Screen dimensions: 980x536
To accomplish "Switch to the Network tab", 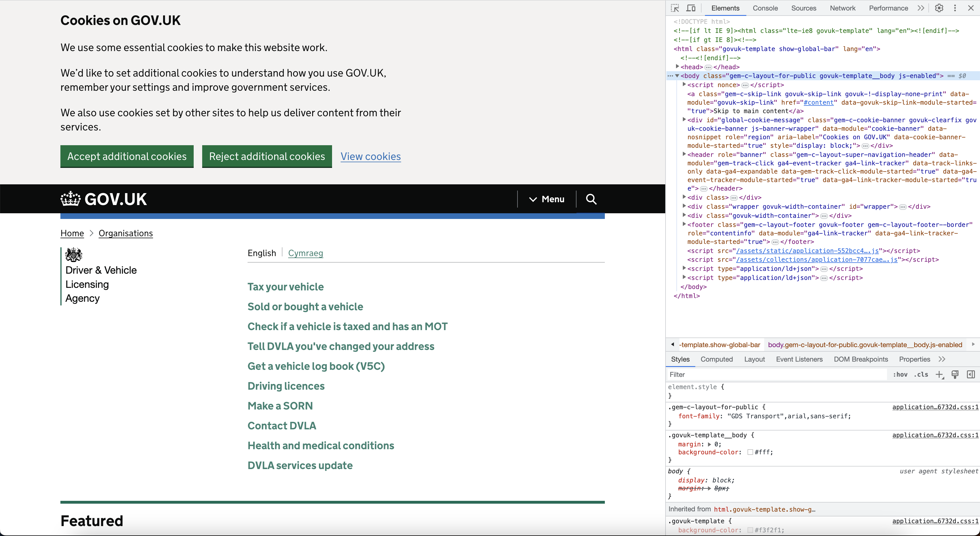I will click(842, 8).
